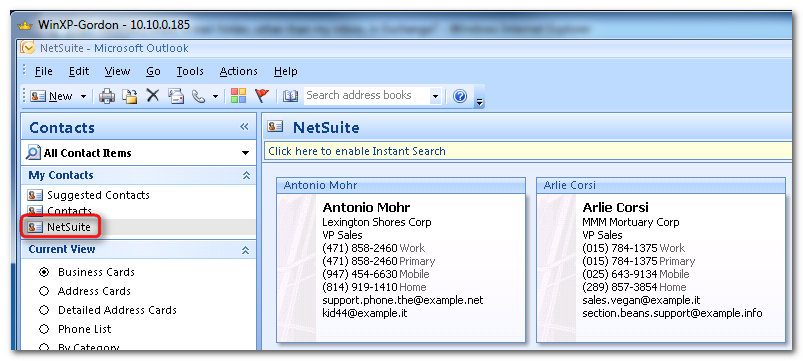Open the Go menu

153,71
